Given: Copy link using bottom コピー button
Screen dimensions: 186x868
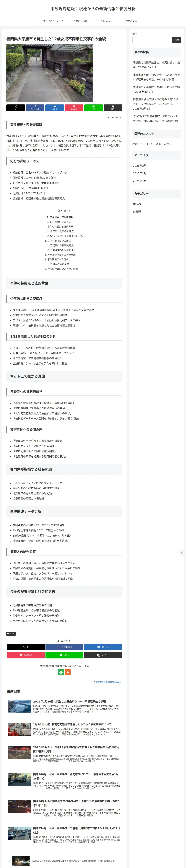Looking at the screenshot, I should (103, 655).
